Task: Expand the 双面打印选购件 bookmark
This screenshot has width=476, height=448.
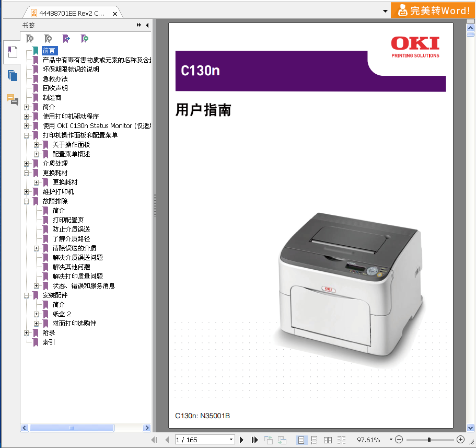Action: point(36,324)
